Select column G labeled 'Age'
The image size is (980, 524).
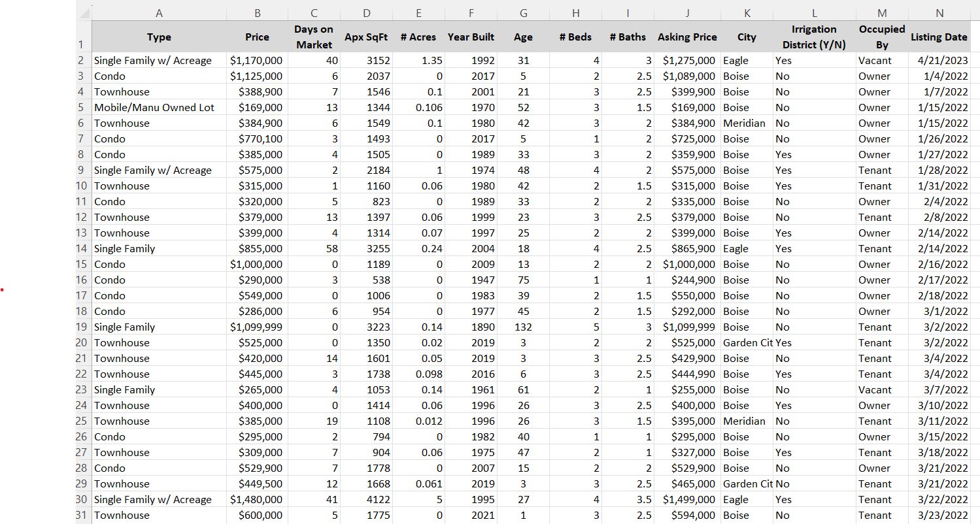click(x=523, y=12)
